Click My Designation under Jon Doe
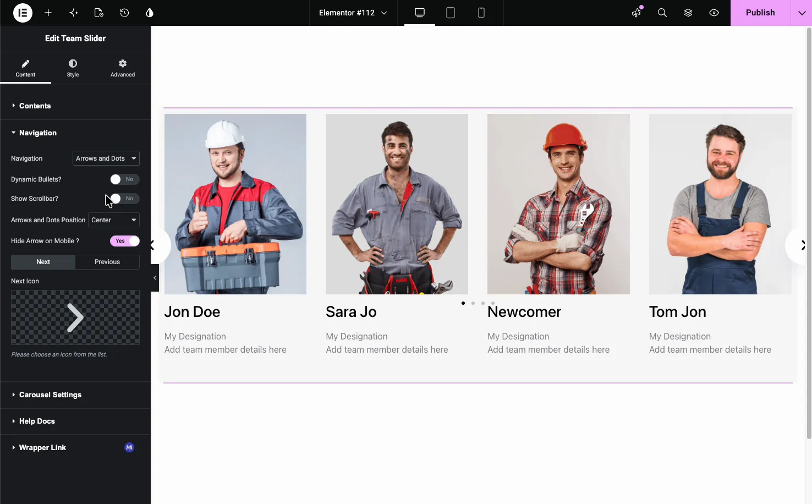 (x=195, y=336)
